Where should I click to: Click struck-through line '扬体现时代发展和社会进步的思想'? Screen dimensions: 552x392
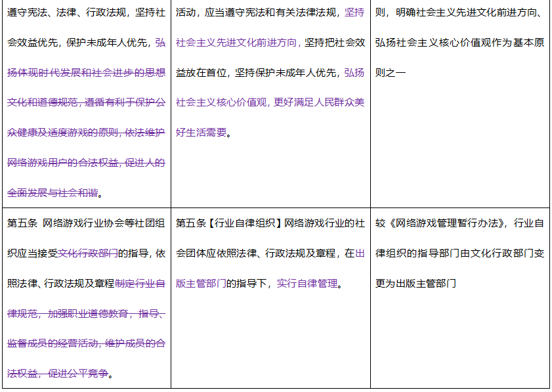[86, 72]
